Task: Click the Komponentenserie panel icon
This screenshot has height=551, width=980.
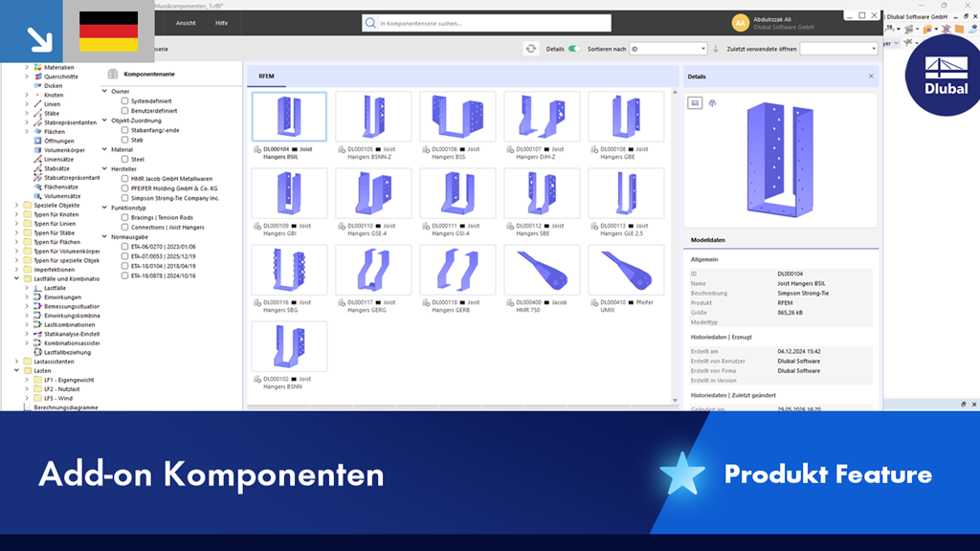Action: click(113, 74)
